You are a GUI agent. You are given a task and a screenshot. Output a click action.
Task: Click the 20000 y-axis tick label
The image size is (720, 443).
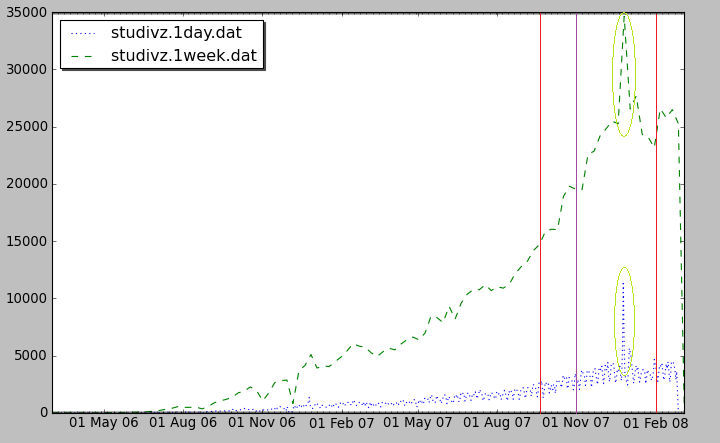tap(25, 184)
